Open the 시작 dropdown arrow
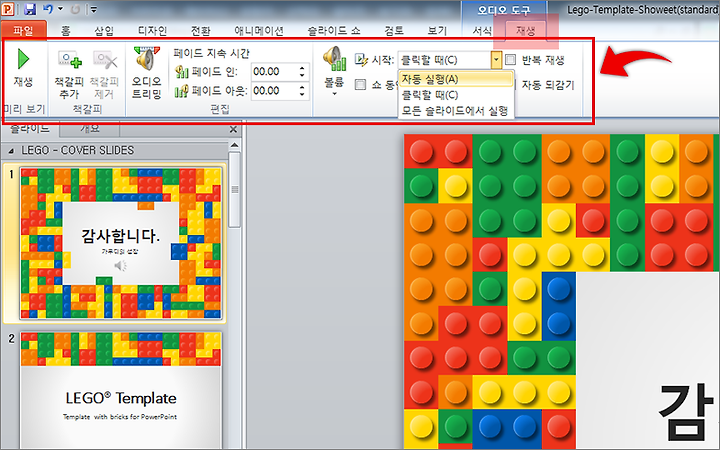720x450 pixels. tap(496, 60)
